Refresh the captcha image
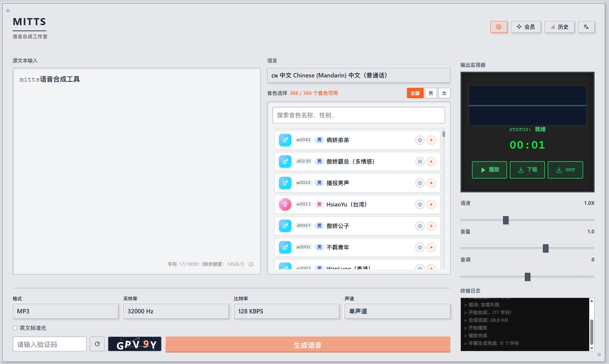The image size is (609, 364). pos(97,344)
